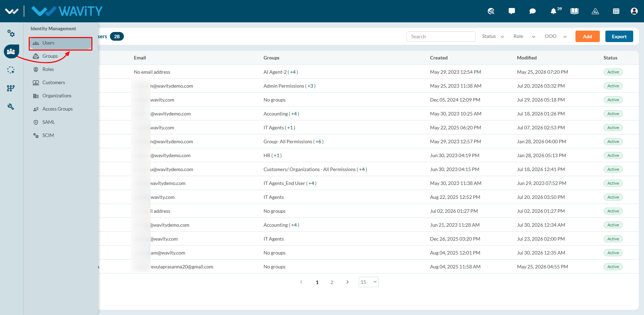Expand the Status filter dropdown
The image size is (644, 315).
(493, 37)
